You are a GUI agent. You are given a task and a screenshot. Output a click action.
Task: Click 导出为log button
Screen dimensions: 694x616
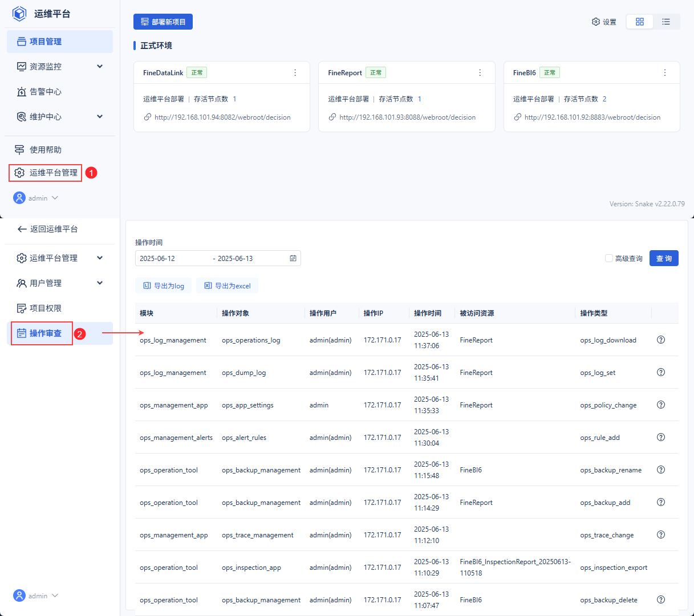(164, 285)
